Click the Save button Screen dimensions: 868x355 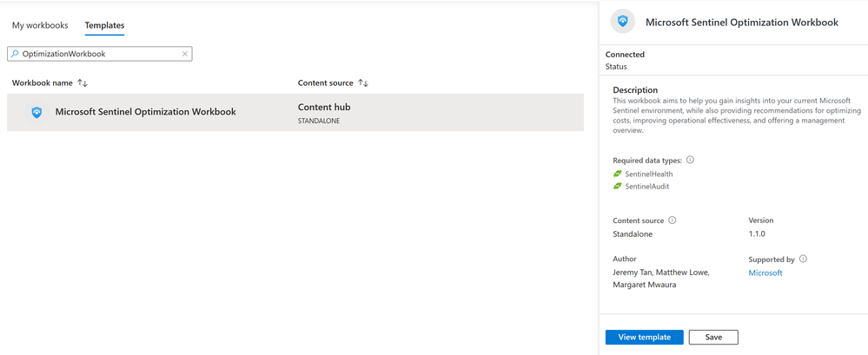click(x=713, y=338)
